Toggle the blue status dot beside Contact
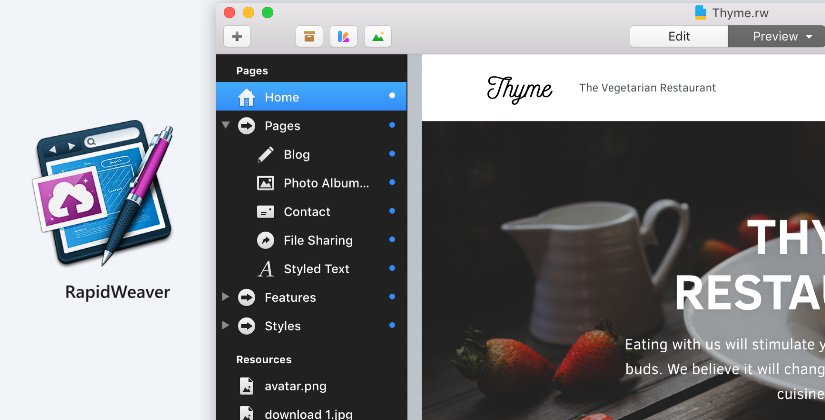 point(392,211)
